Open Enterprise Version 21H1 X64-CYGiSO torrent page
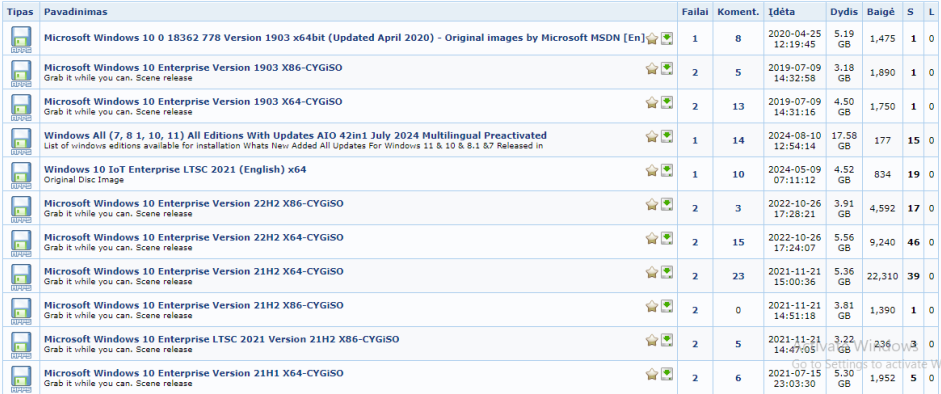The width and height of the screenshot is (941, 394). [x=194, y=373]
